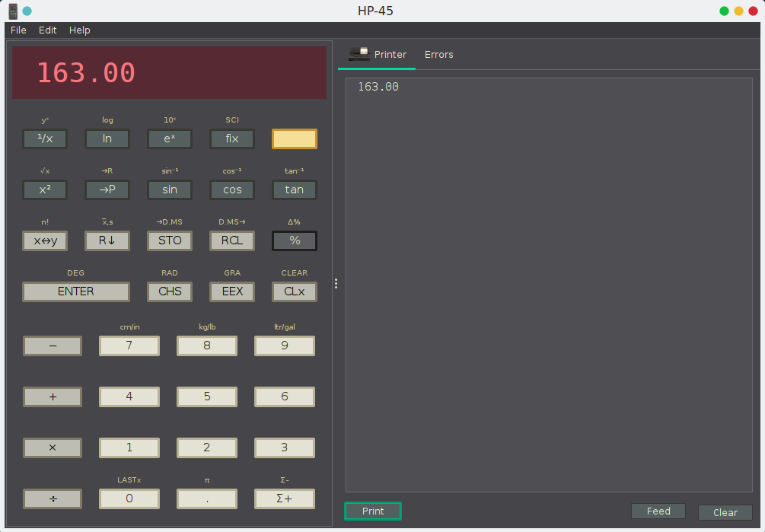Image resolution: width=765 pixels, height=532 pixels.
Task: Click the cos key
Action: 232,190
